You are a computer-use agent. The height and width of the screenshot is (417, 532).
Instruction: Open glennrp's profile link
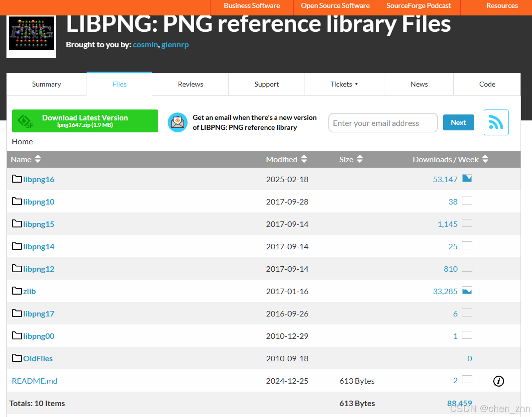click(175, 44)
